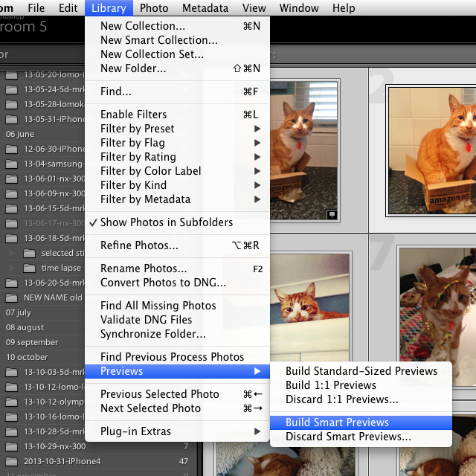Click the folder icon of 13-04-samsung

click(12, 164)
